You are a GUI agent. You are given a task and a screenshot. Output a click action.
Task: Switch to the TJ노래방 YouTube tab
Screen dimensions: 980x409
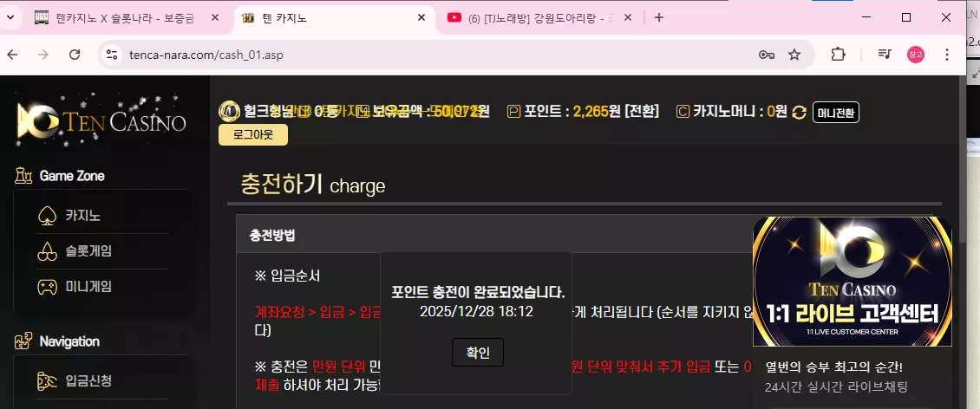tap(541, 18)
